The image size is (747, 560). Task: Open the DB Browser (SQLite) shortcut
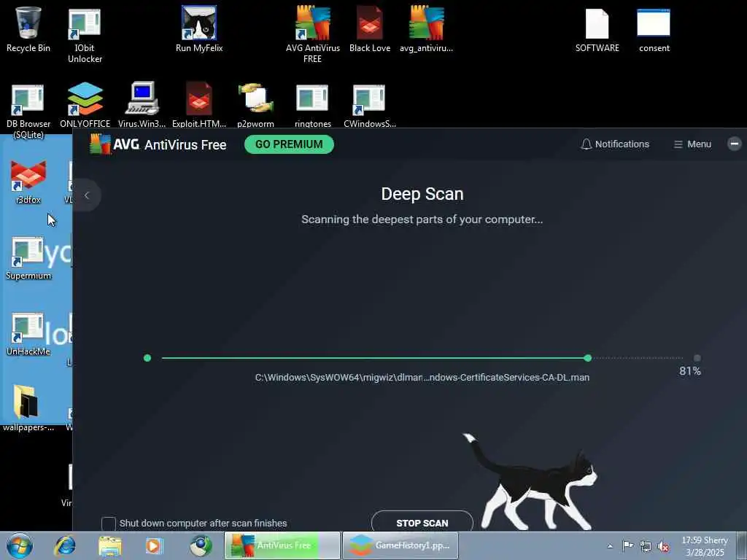click(28, 111)
